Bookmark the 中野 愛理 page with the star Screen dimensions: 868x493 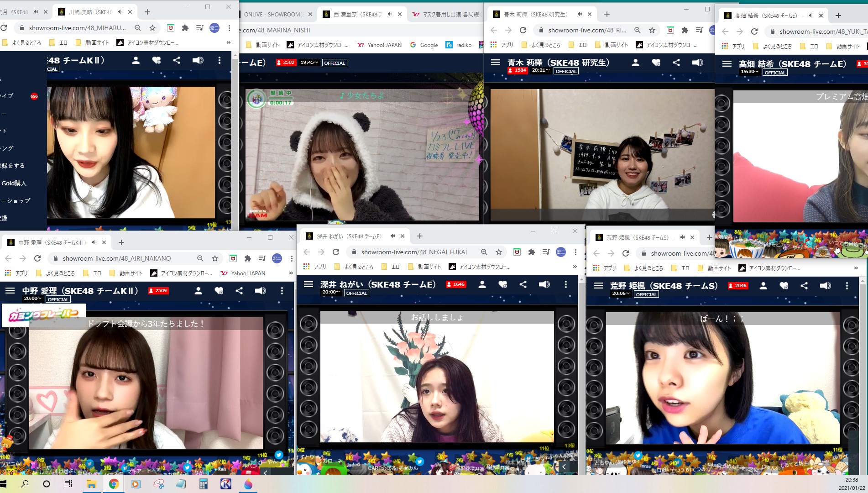coord(215,258)
